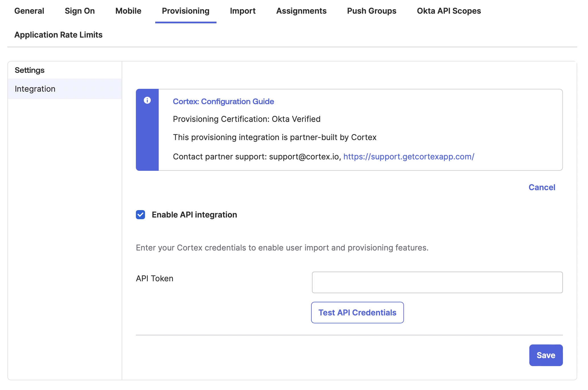Click the 'Enable API integration' label text
This screenshot has height=390, width=588.
(194, 215)
